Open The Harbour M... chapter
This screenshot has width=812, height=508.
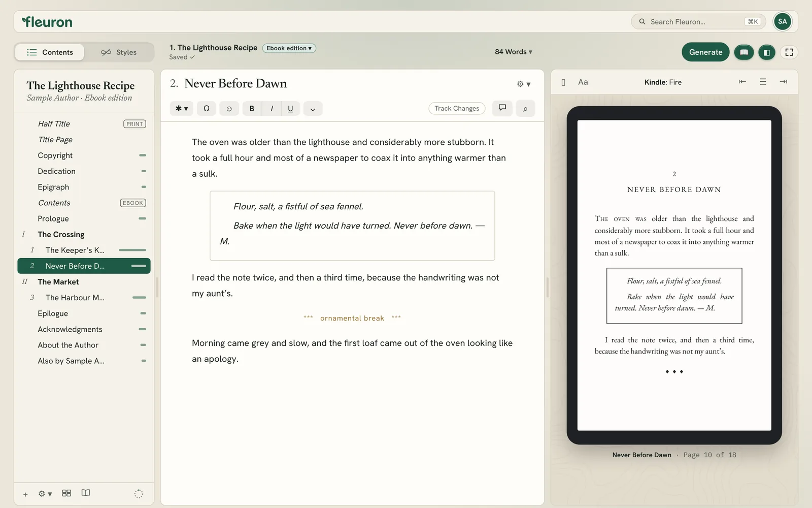(84, 298)
